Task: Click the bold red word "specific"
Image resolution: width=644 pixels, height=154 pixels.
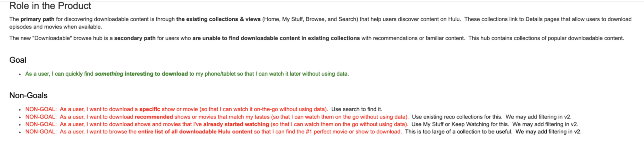Action: (150, 109)
